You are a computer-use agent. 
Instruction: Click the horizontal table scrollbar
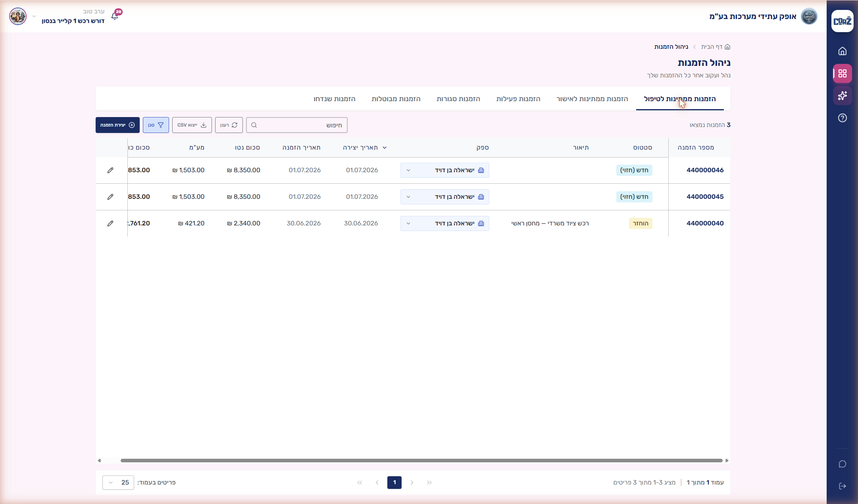(x=421, y=461)
